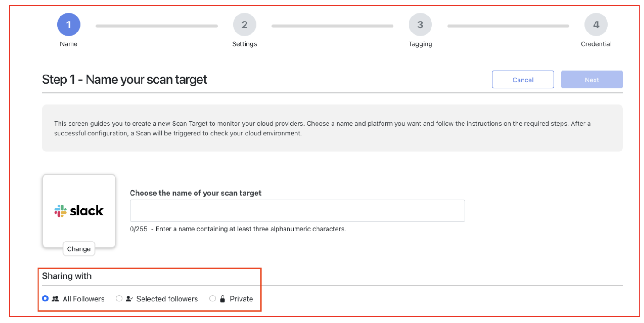The height and width of the screenshot is (323, 644).
Task: Go to step 2 Settings circle
Action: 245,25
